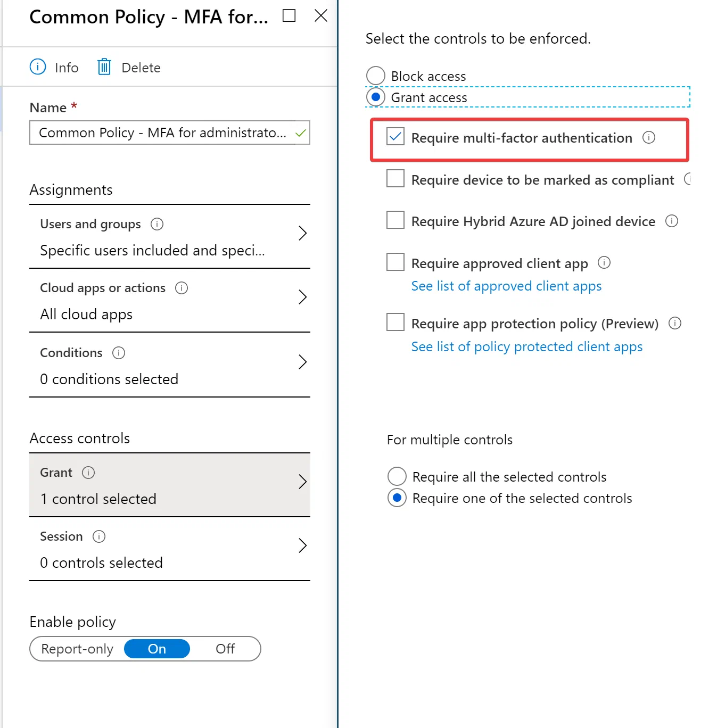This screenshot has height=728, width=717.
Task: Click info icon beside Cloud apps or actions
Action: click(182, 288)
